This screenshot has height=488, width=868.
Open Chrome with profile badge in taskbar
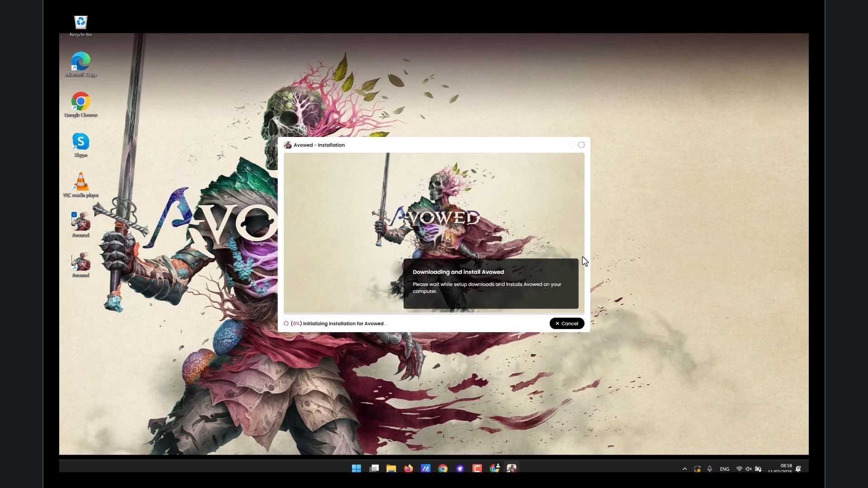pos(495,469)
